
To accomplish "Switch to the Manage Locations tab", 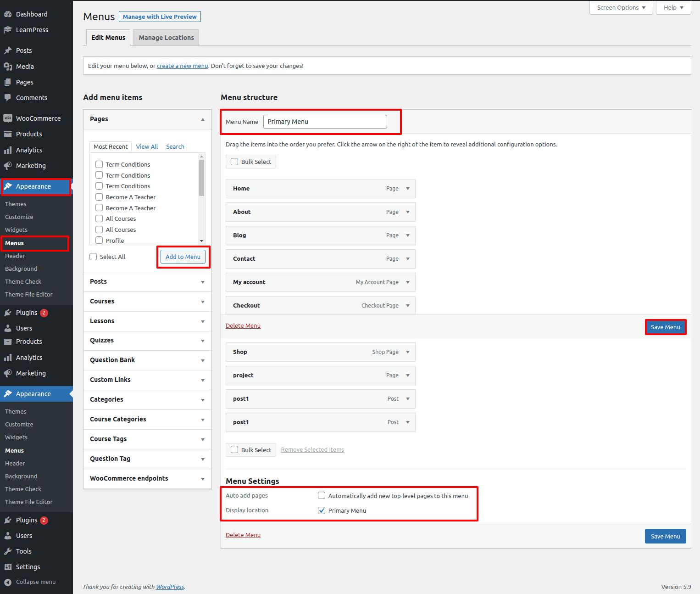I will coord(166,38).
